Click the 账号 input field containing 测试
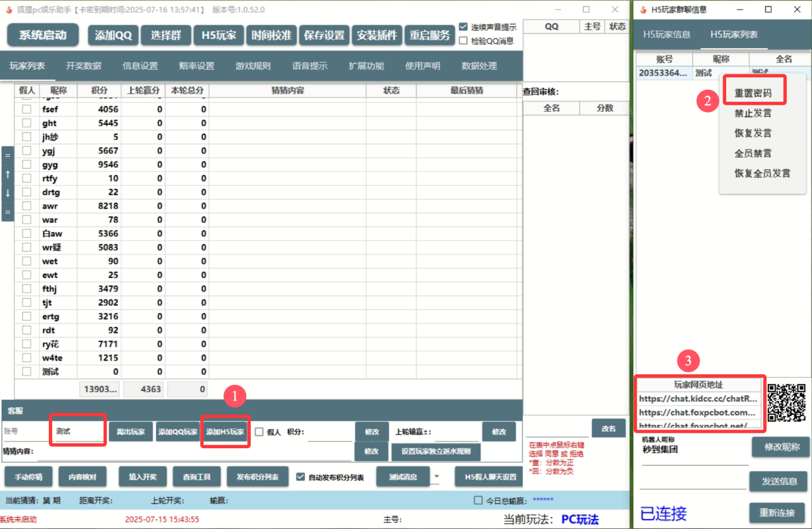This screenshot has height=529, width=812. tap(78, 431)
